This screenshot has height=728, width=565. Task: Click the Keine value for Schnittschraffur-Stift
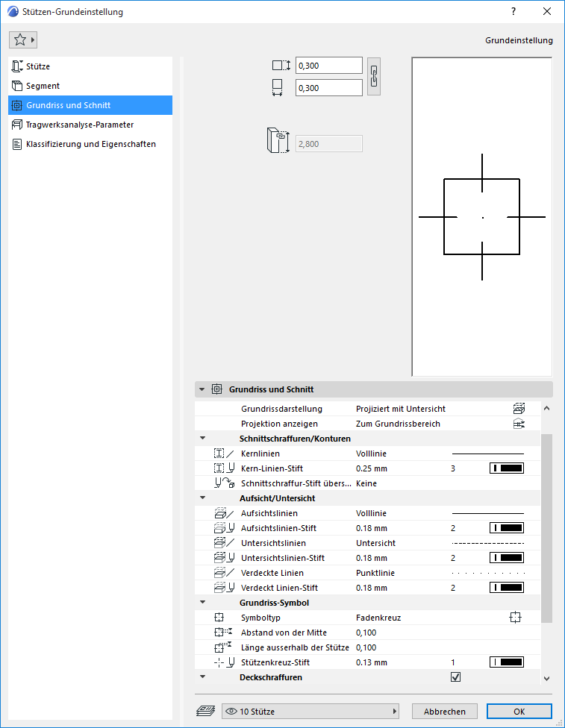(366, 483)
